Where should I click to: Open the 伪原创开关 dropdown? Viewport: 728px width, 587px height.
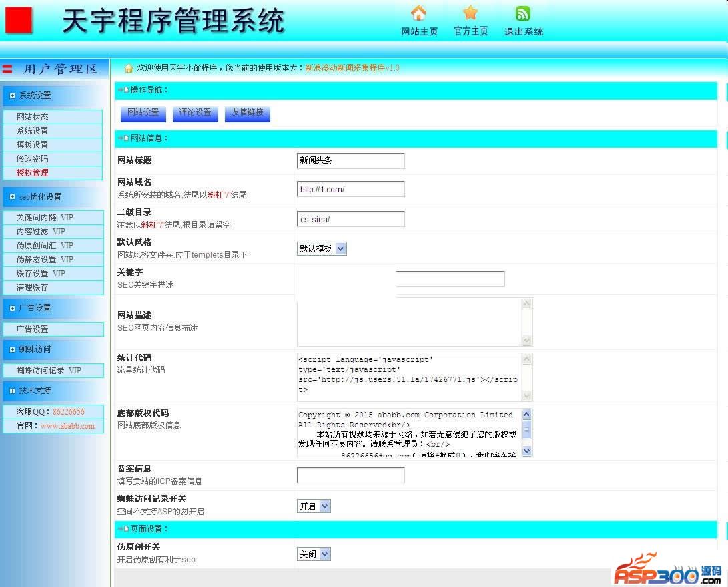coord(314,554)
